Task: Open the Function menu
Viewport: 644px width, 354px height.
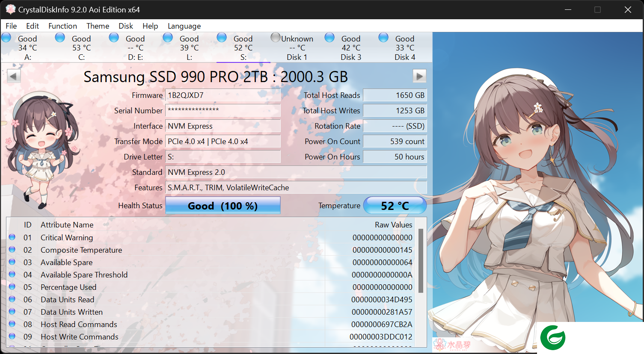Action: point(62,26)
